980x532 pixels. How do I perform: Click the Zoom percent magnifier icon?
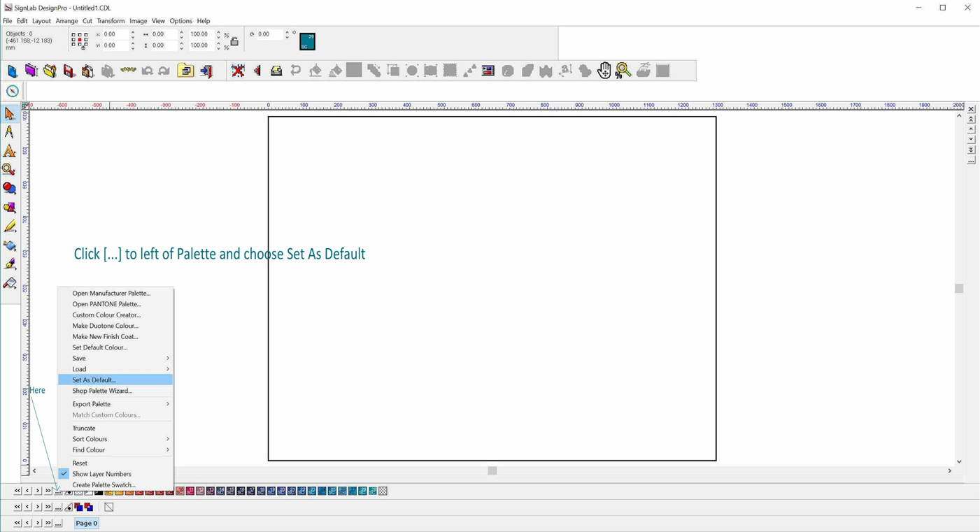pos(623,71)
